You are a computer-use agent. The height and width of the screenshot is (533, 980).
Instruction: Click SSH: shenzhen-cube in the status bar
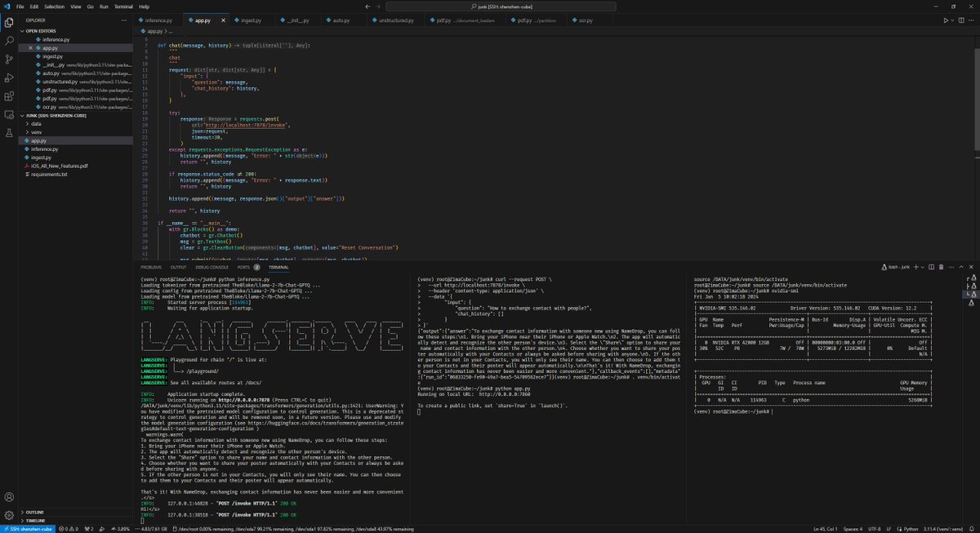click(x=31, y=528)
